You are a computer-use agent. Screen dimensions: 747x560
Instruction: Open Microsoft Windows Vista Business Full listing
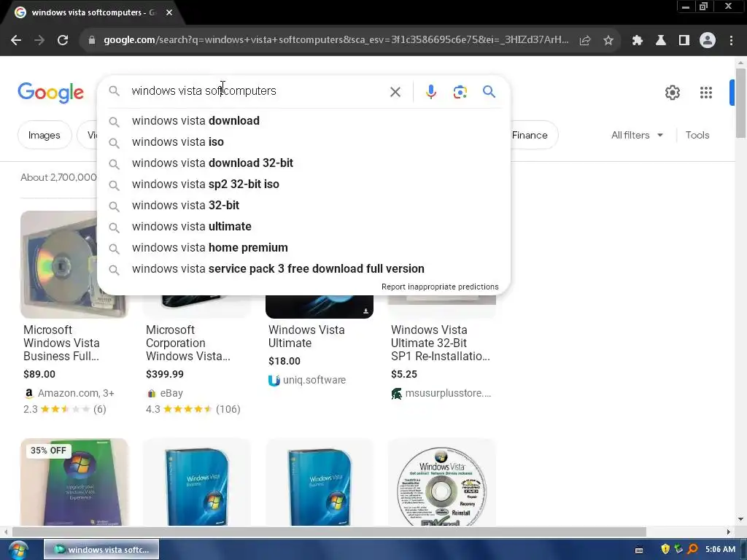tap(61, 343)
